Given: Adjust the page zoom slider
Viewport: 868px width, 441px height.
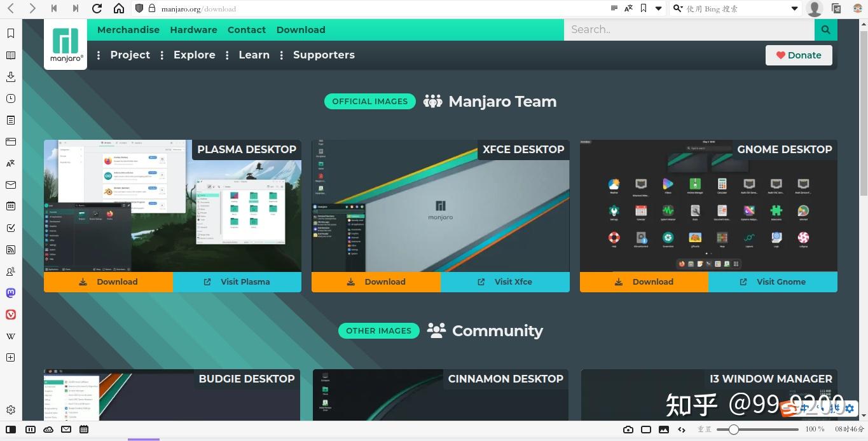Looking at the screenshot, I should pos(757,430).
